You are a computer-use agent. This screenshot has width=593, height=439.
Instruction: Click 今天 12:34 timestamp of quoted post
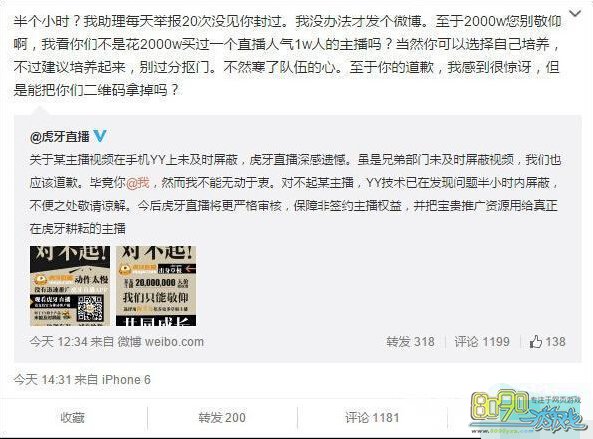[58, 342]
